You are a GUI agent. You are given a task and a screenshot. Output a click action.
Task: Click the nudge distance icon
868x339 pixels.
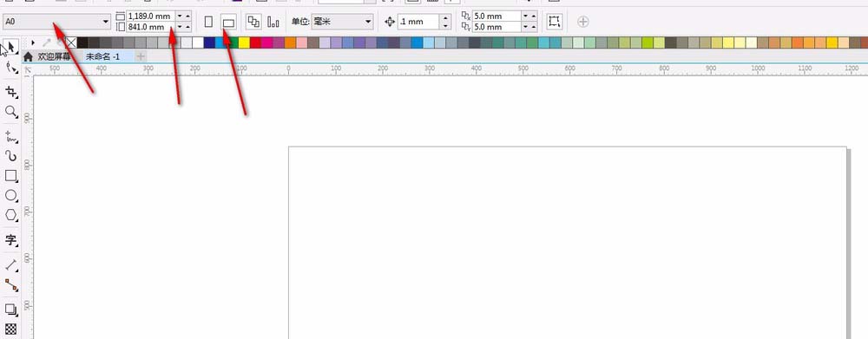pyautogui.click(x=390, y=22)
